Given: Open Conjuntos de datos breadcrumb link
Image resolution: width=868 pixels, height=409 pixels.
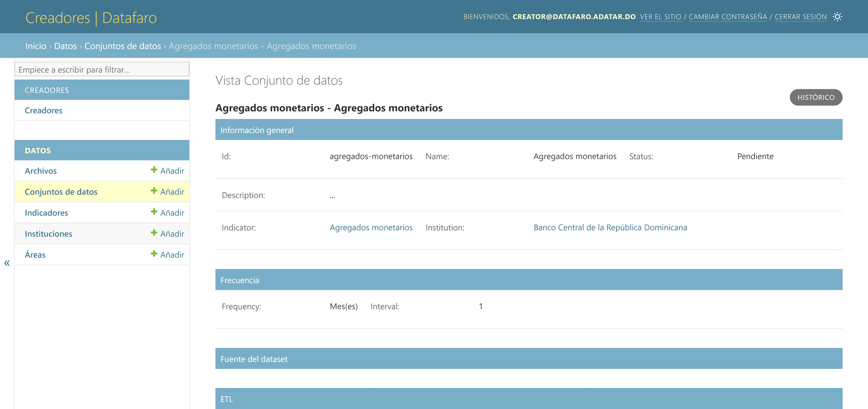Looking at the screenshot, I should (x=123, y=46).
